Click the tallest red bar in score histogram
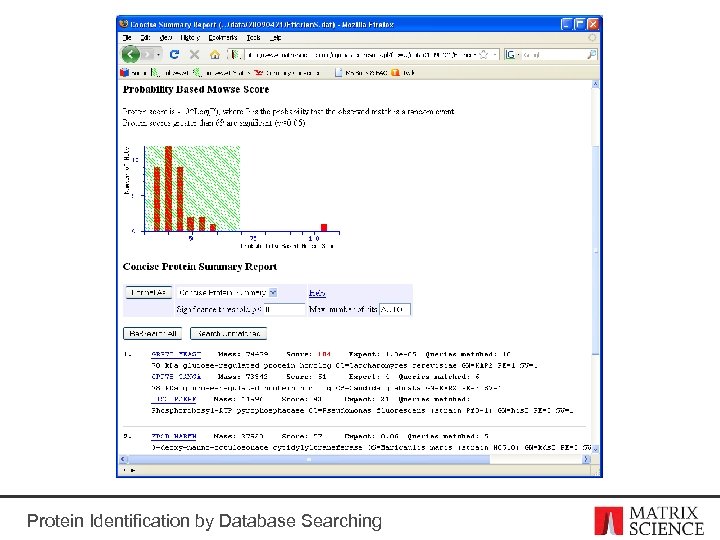This screenshot has height=540, width=720. (x=168, y=189)
